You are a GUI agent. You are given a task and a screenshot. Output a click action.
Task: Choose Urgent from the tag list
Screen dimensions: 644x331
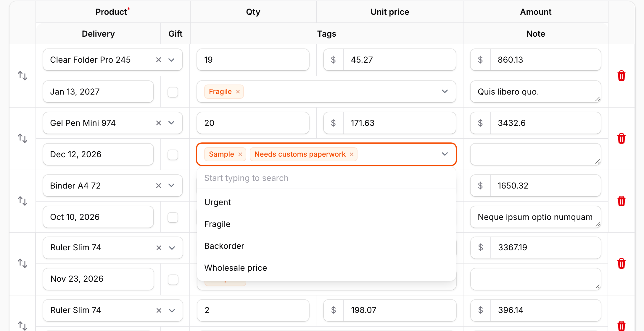point(326,202)
